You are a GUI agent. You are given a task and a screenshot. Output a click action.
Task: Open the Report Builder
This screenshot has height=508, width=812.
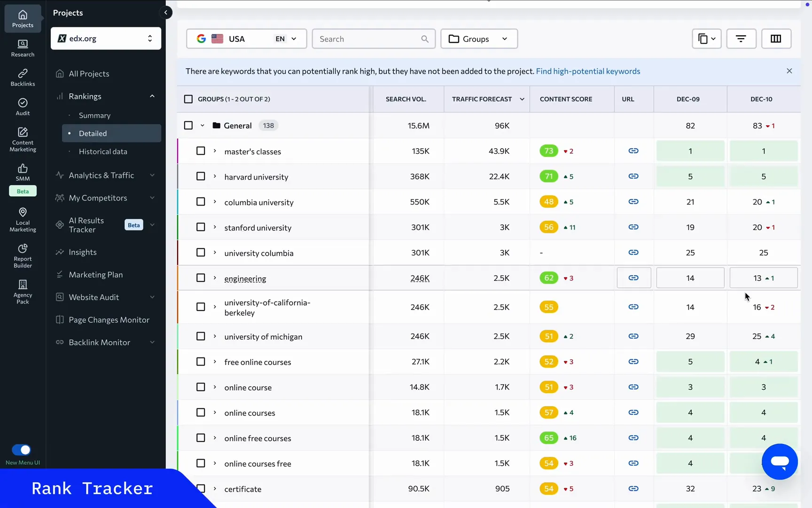tap(22, 255)
